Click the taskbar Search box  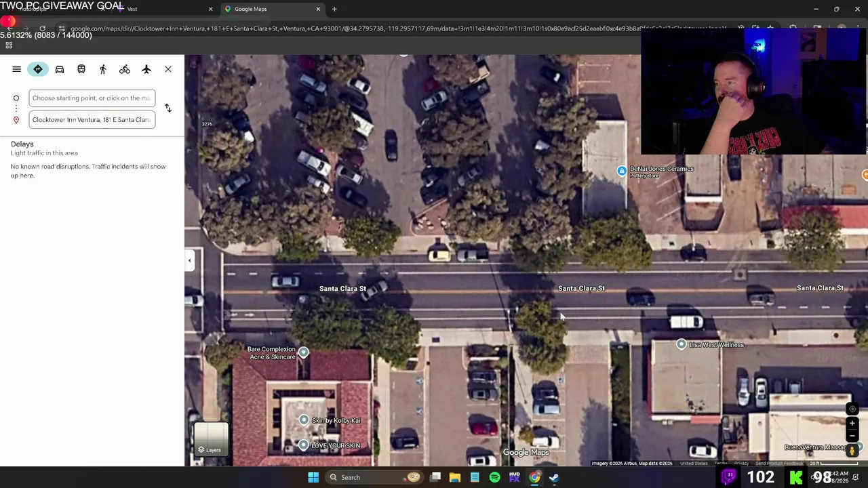(373, 477)
